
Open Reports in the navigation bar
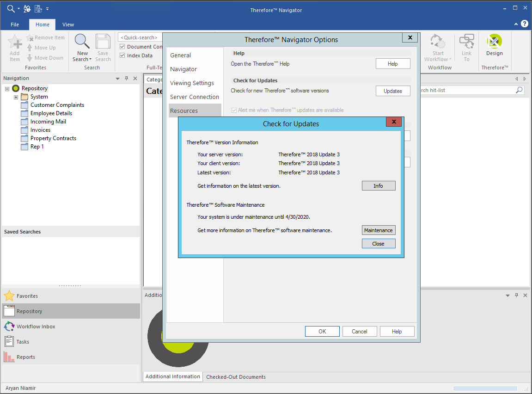[71, 357]
